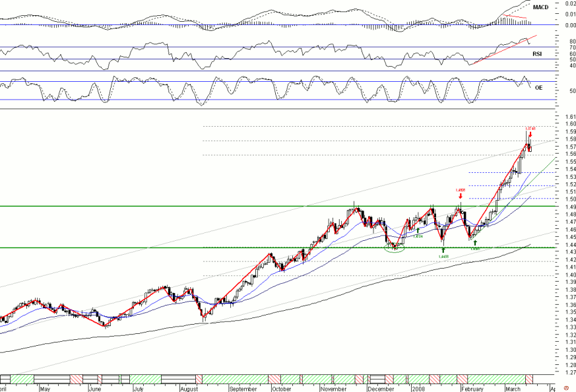Screen dimensions: 576x392
Task: Click the MACD indicator label
Action: click(x=540, y=7)
